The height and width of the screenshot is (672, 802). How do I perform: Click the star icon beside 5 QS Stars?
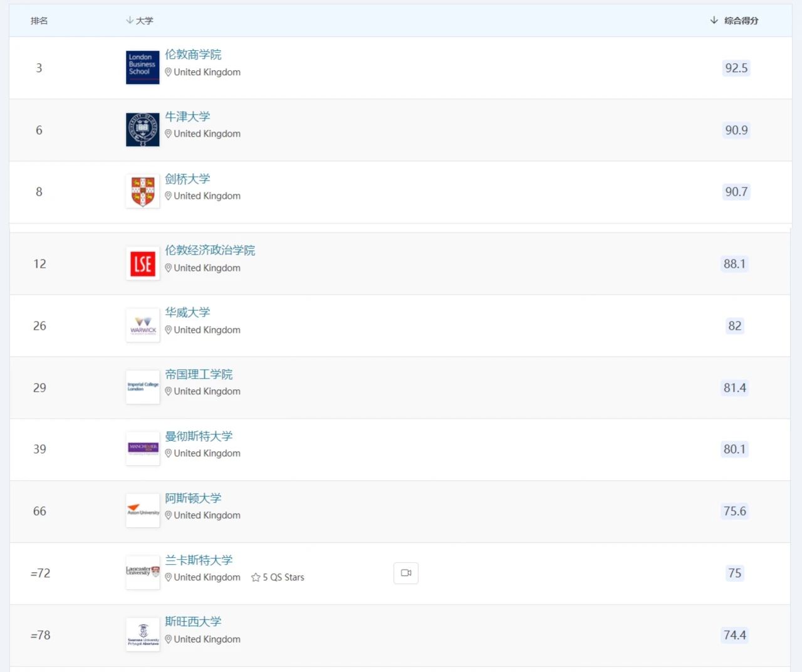(x=256, y=577)
